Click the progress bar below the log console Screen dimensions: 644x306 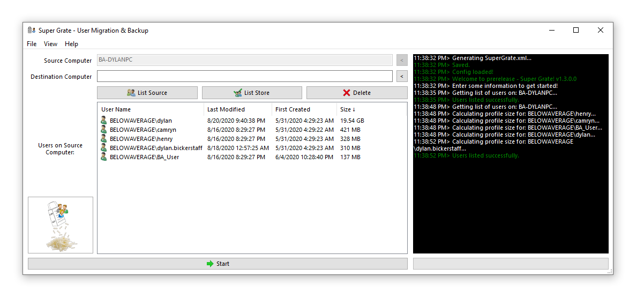511,264
